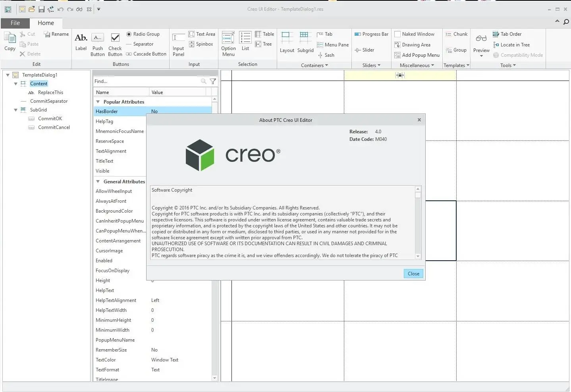Viewport: 571px width, 392px height.
Task: Select CommitCancel in the component tree
Action: point(54,127)
